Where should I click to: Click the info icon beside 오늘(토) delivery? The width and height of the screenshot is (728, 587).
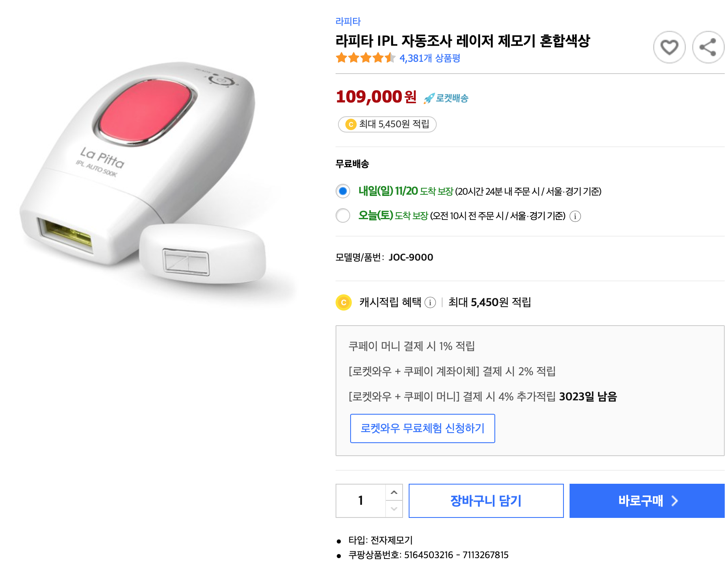[575, 216]
